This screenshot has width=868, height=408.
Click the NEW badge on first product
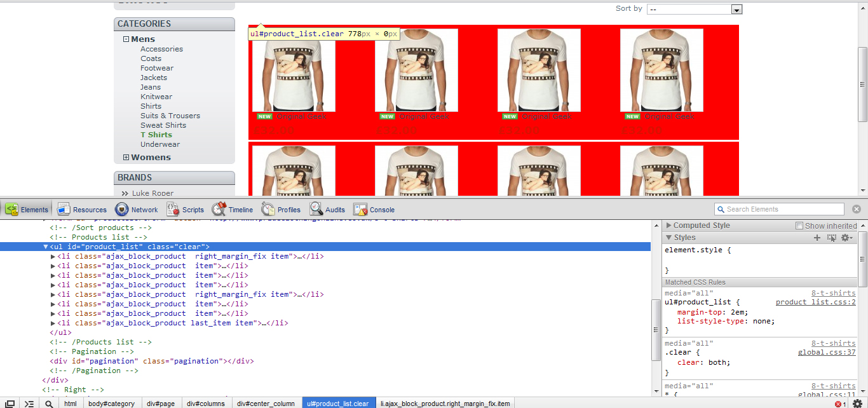(x=264, y=116)
